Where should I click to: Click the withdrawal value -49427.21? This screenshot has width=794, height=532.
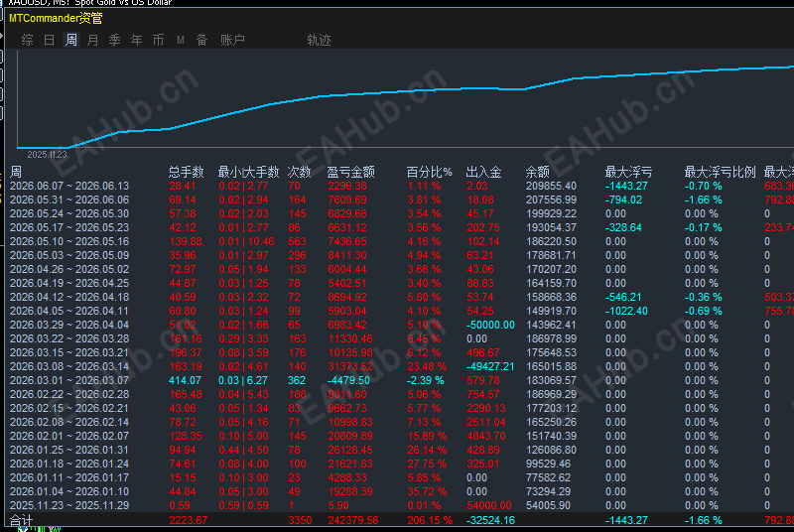click(x=490, y=366)
